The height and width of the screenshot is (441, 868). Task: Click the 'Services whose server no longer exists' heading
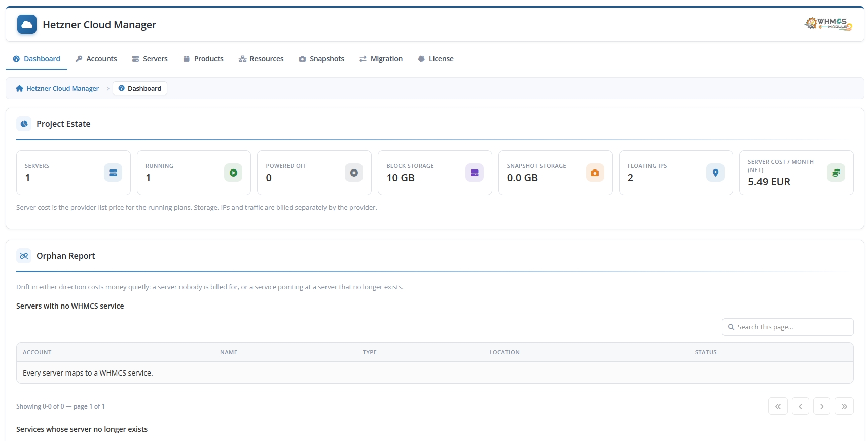point(82,429)
